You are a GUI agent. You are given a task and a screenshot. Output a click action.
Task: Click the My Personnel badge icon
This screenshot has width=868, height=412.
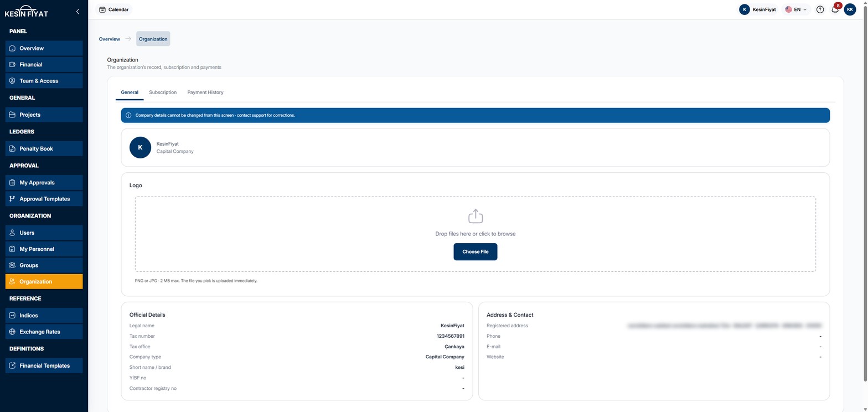click(x=13, y=249)
